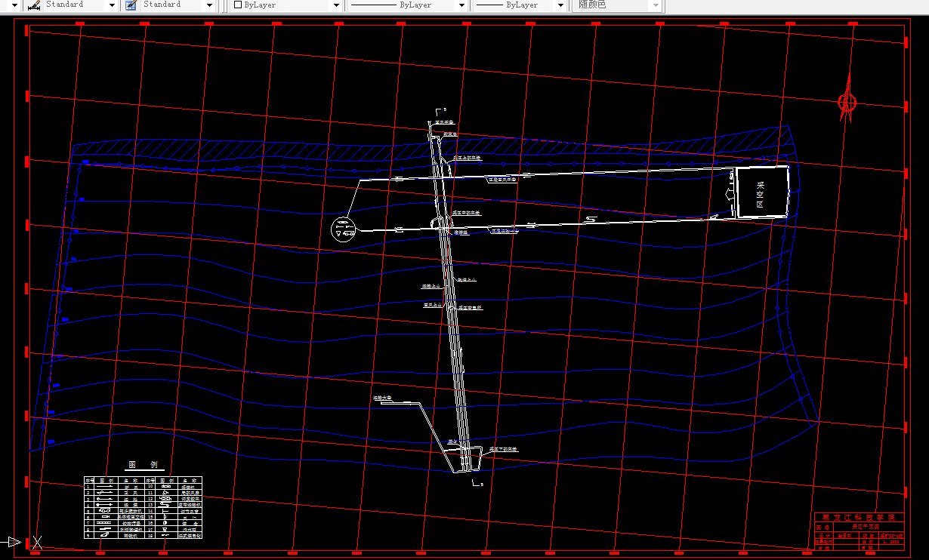Select the 采空区 goaf rectangle block
929x560 pixels.
coord(762,192)
